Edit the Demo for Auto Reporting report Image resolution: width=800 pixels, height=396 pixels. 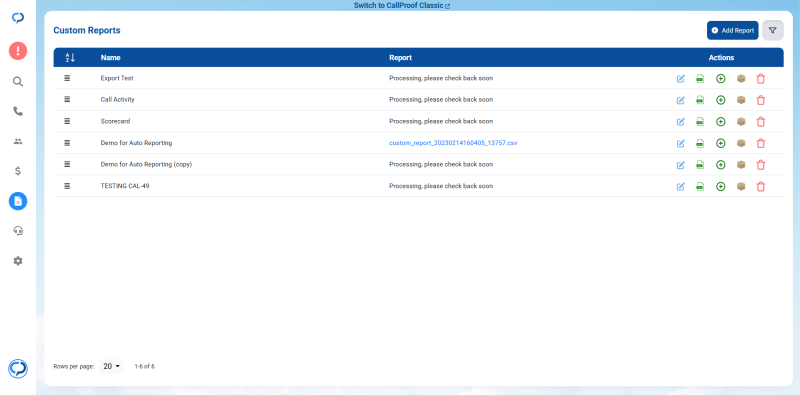tap(681, 143)
